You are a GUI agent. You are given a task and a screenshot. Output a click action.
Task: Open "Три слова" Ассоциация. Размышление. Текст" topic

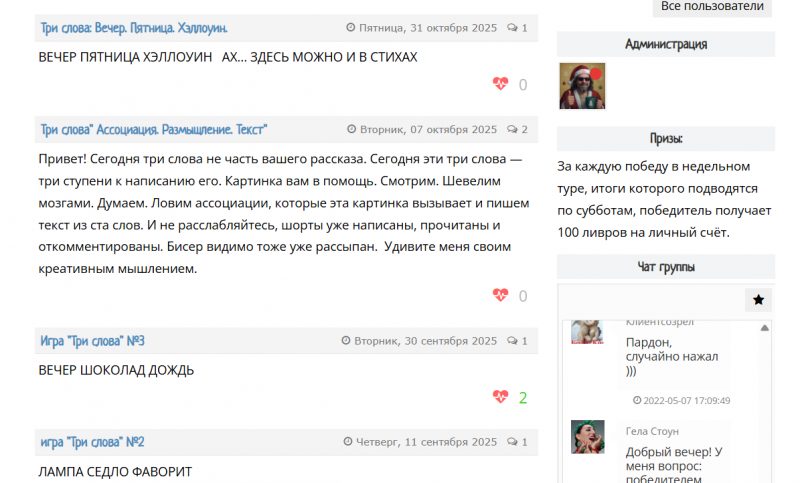point(154,130)
